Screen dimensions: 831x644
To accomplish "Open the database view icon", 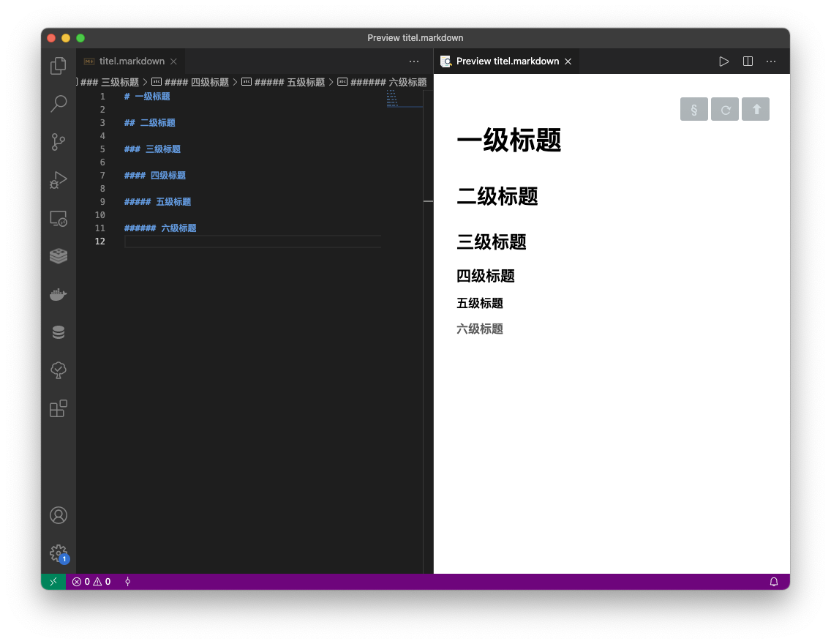I will point(59,332).
